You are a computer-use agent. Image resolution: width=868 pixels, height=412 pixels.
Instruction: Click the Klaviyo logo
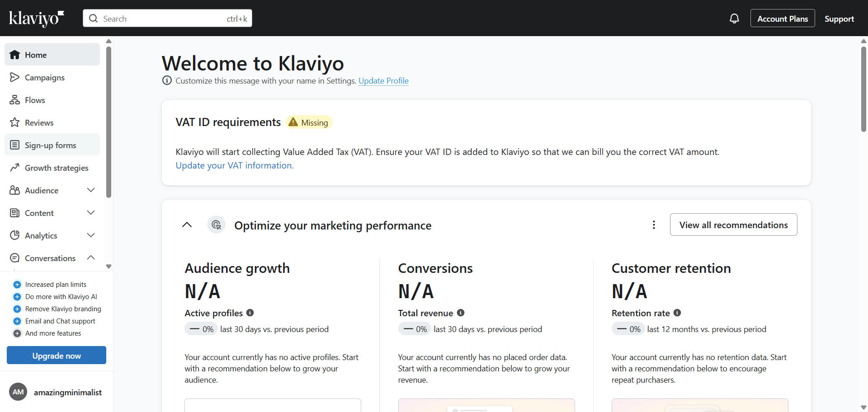click(37, 19)
